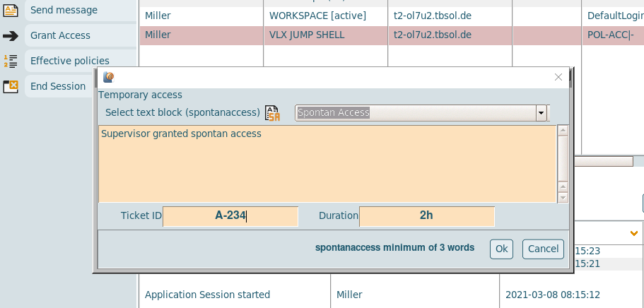This screenshot has height=308, width=644.
Task: Click into the Duration field showing 2h
Action: (426, 216)
